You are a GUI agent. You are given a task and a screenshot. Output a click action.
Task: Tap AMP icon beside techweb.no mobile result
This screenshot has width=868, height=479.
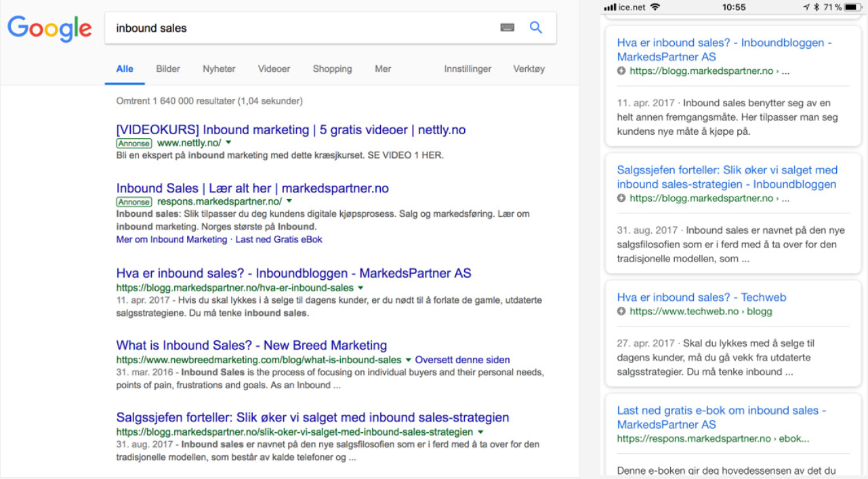[621, 312]
